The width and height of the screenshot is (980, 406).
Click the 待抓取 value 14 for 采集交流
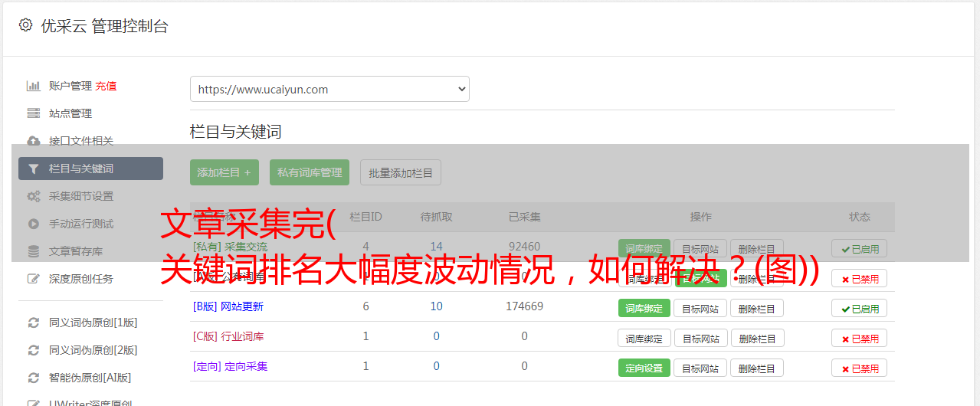point(437,247)
